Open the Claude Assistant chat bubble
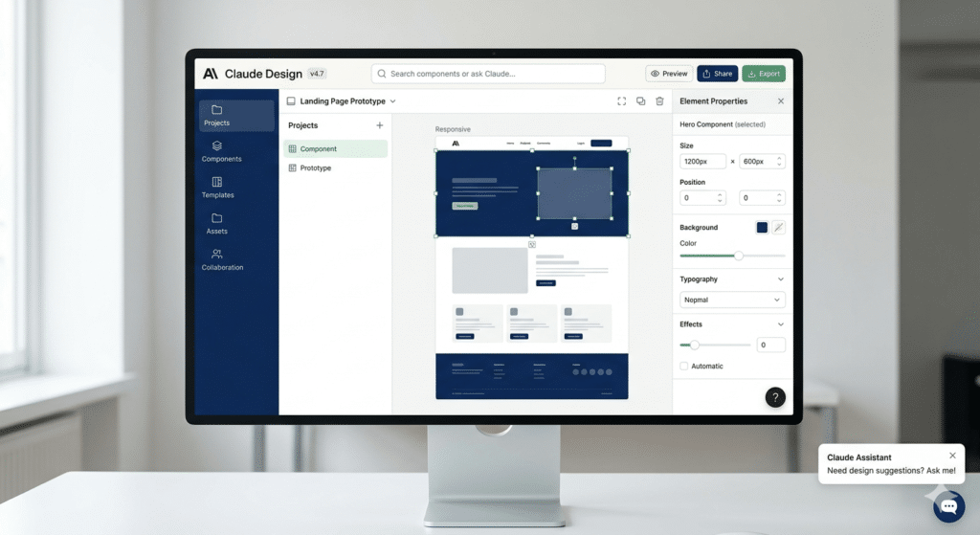Viewport: 980px width, 535px height. [x=948, y=506]
